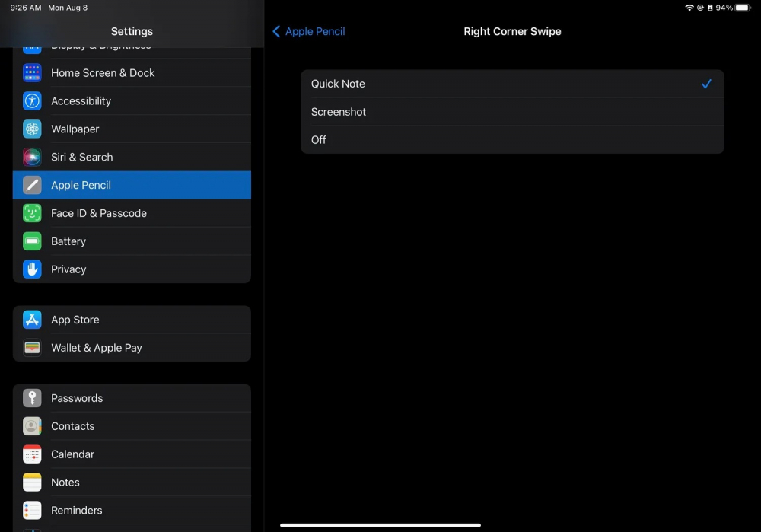Open the Apple Pencil settings row

pyautogui.click(x=132, y=185)
